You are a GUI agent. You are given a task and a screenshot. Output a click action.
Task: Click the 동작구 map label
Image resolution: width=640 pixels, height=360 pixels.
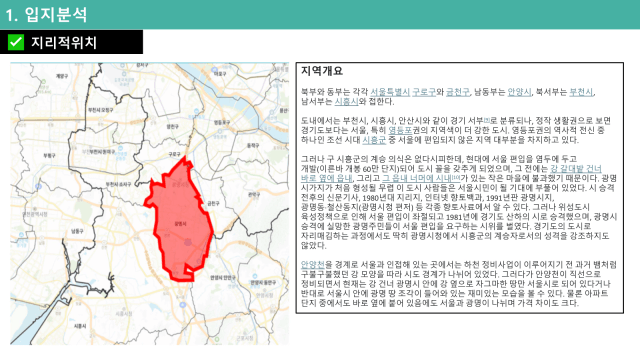pos(253,145)
